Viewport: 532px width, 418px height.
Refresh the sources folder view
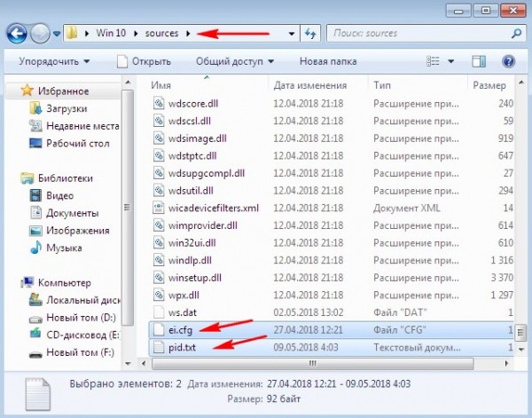point(310,33)
